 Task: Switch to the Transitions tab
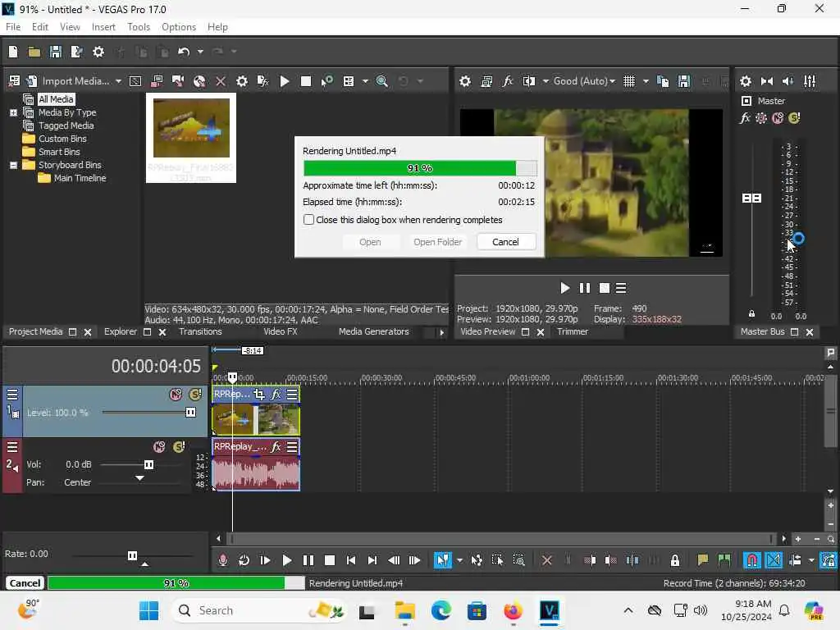(x=200, y=331)
